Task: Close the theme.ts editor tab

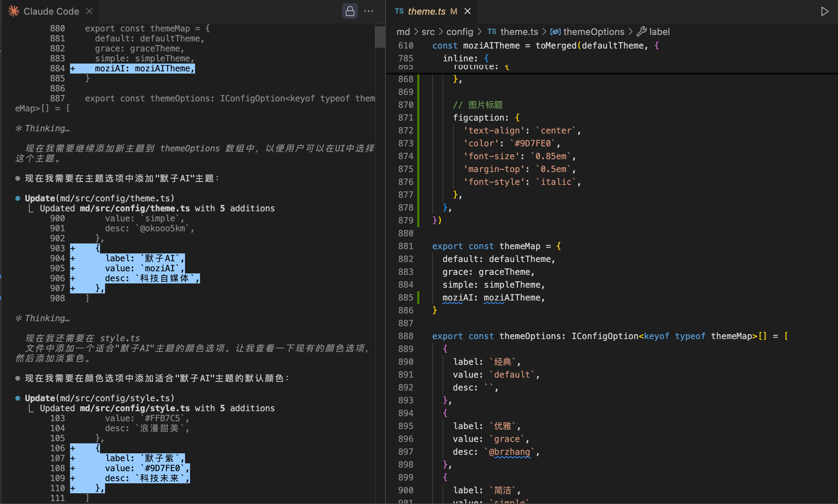Action: (x=467, y=11)
